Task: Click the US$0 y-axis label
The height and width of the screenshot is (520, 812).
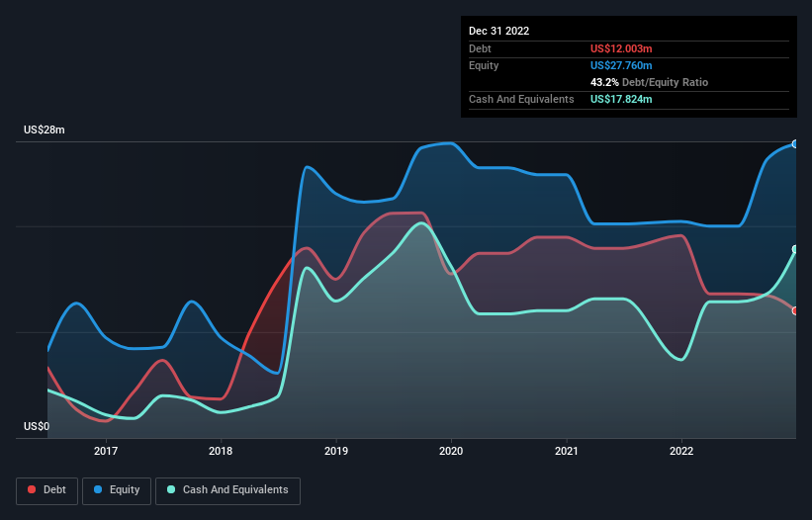Action: [x=37, y=426]
